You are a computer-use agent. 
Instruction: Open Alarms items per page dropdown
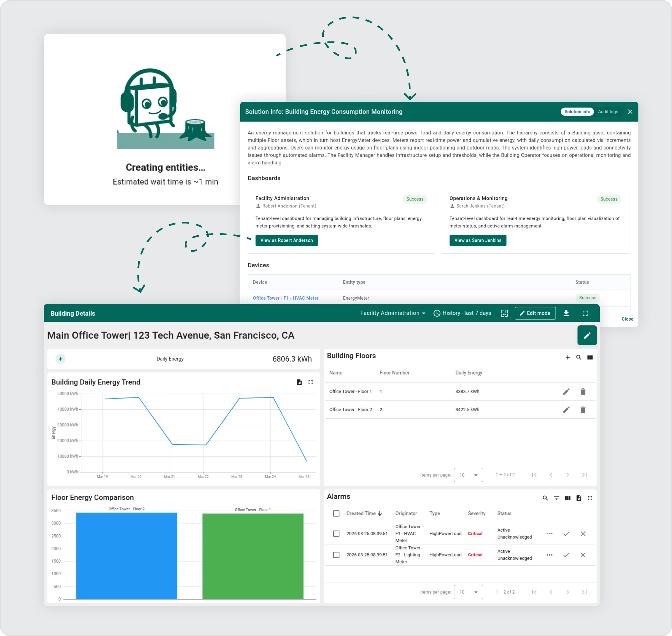tap(468, 592)
